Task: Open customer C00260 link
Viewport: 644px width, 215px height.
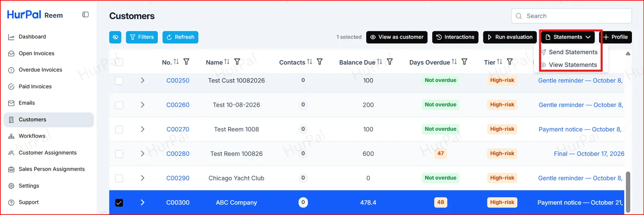Action: (178, 105)
